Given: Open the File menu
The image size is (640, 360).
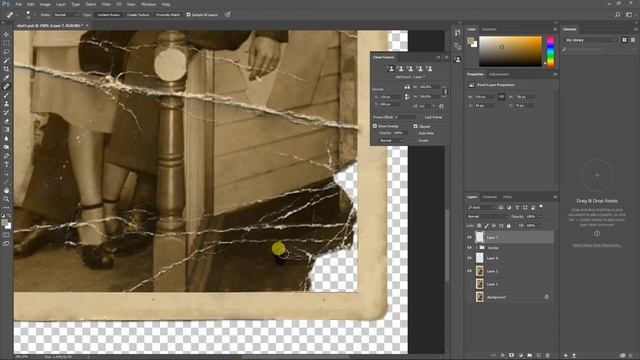Looking at the screenshot, I should pos(18,4).
